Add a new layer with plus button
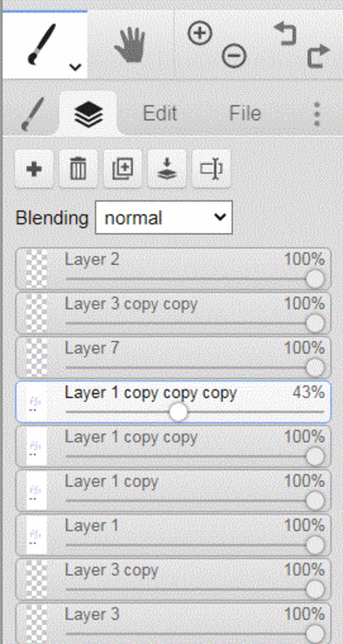 [x=34, y=169]
